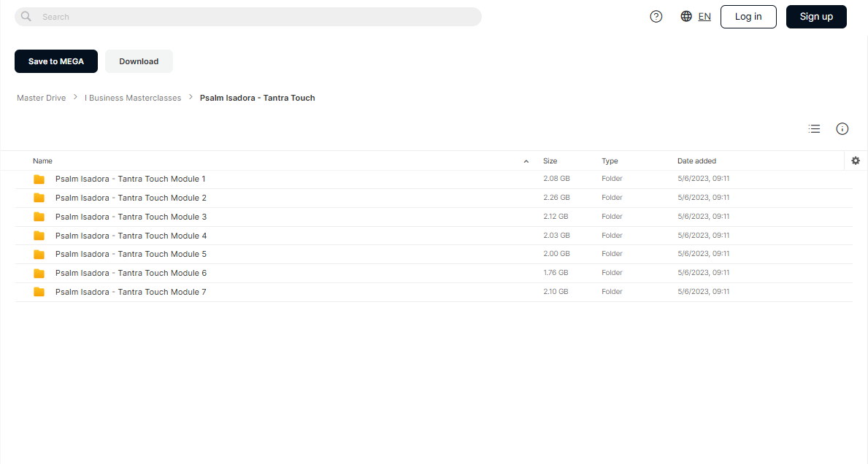
Task: Click Save to MEGA button
Action: click(56, 61)
